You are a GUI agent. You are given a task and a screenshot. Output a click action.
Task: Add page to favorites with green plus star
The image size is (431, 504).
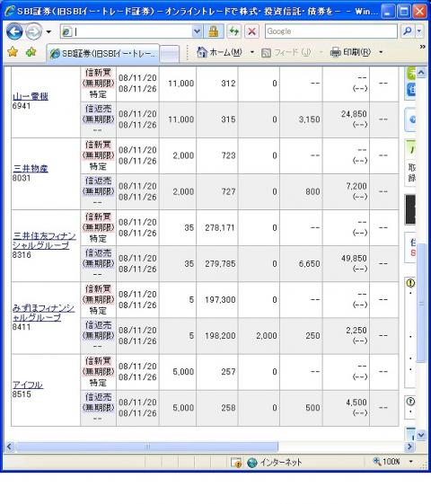pos(31,52)
